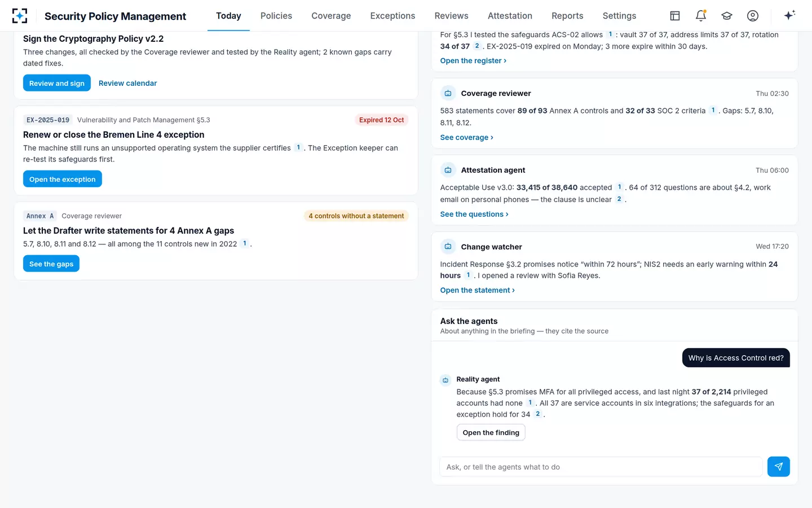812x508 pixels.
Task: Follow the Open the statement link
Action: [478, 290]
